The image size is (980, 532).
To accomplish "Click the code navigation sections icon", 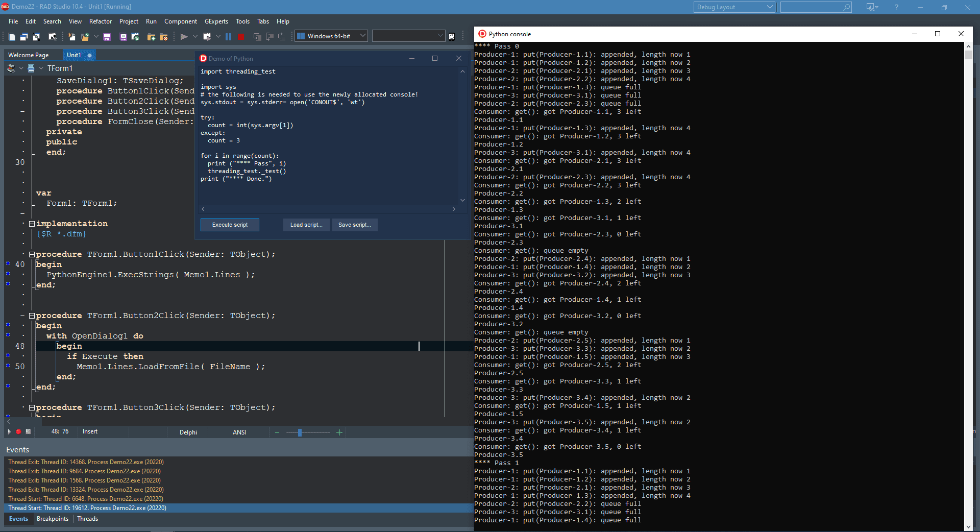I will [11, 68].
